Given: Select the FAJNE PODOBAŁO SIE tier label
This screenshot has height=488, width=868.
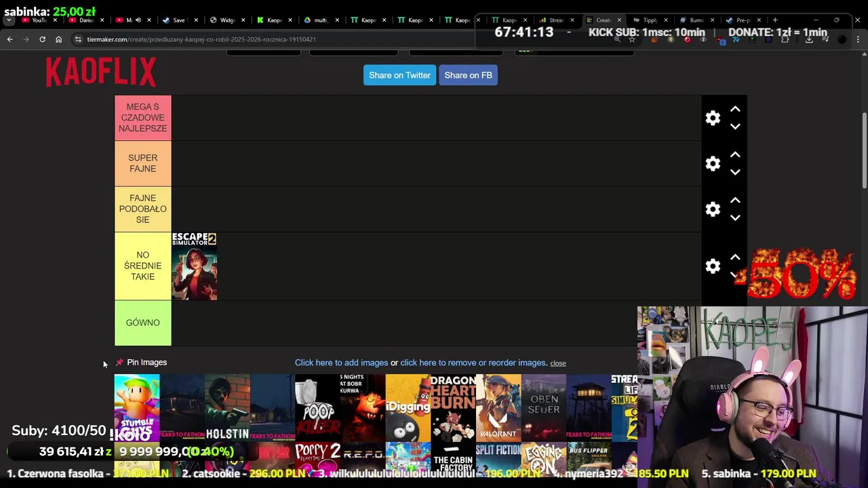Looking at the screenshot, I should point(142,209).
